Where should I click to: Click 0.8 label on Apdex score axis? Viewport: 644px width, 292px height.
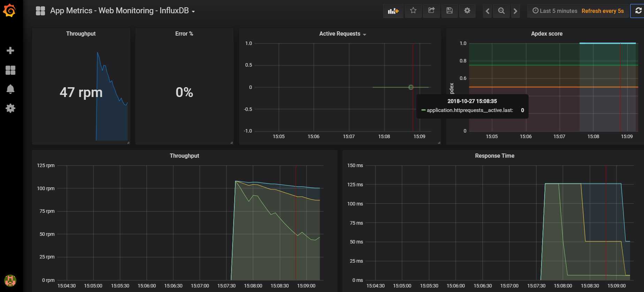(463, 61)
